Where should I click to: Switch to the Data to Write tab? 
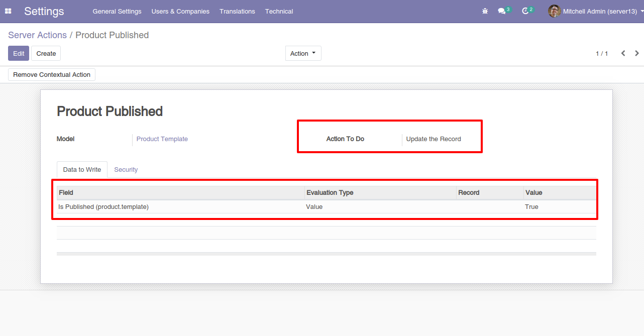(x=82, y=170)
